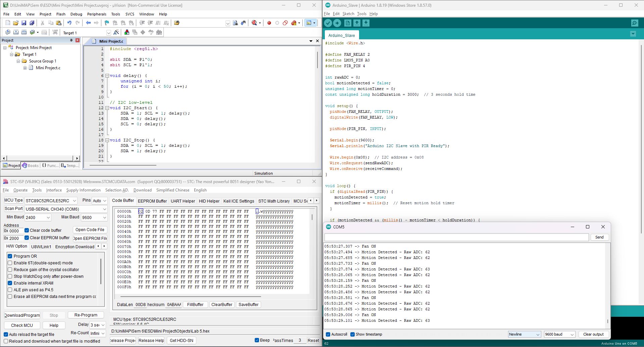Switch to UART Helper tab in STC-ISP
Viewport: 644px width, 347px height.
183,201
